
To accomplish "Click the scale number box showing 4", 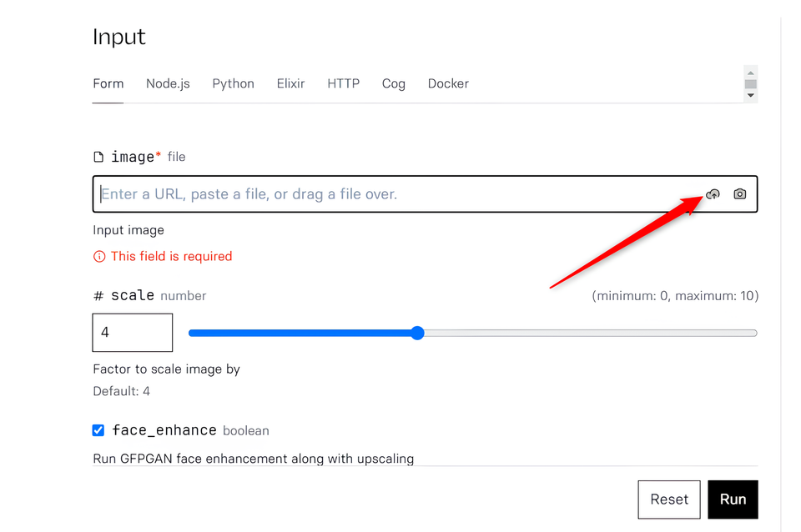I will [x=133, y=333].
